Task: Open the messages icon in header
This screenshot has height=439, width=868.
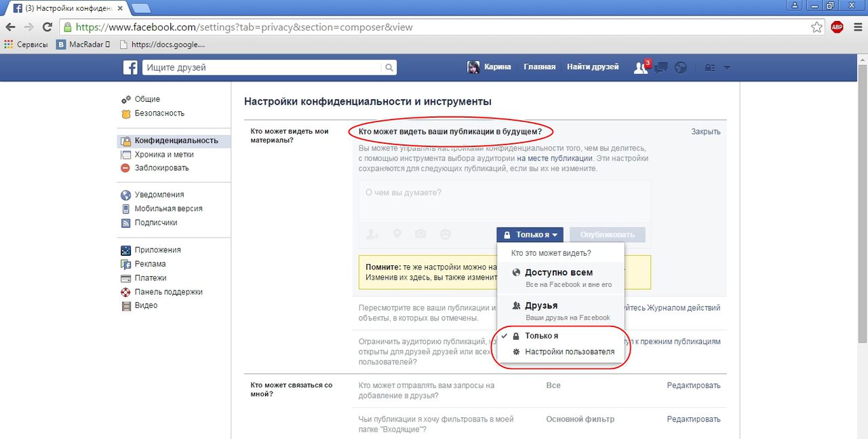Action: click(x=662, y=68)
